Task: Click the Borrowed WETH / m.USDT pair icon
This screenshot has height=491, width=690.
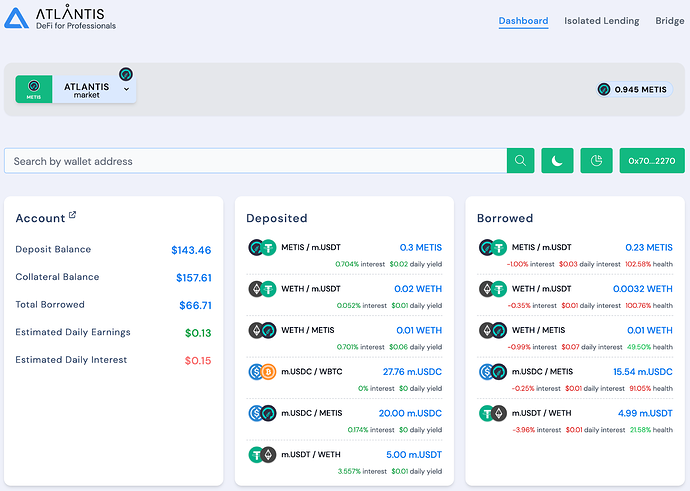Action: (493, 289)
